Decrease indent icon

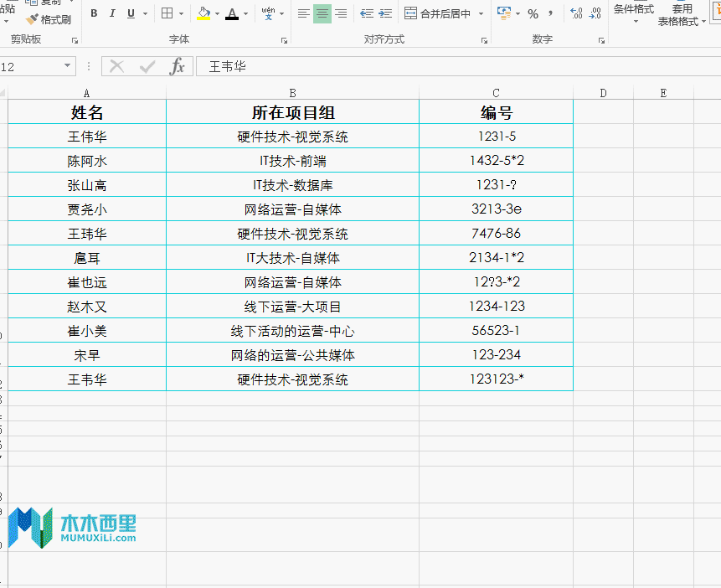[367, 13]
